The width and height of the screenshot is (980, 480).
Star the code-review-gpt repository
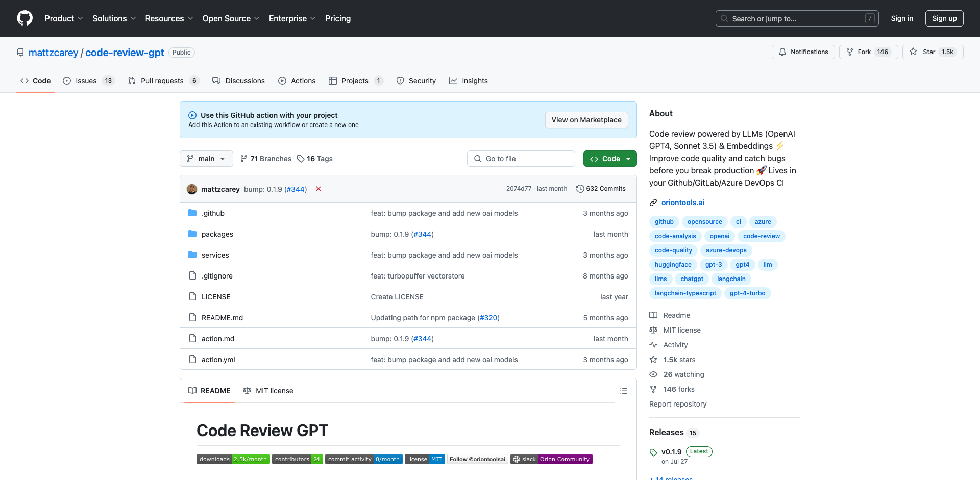tap(932, 52)
